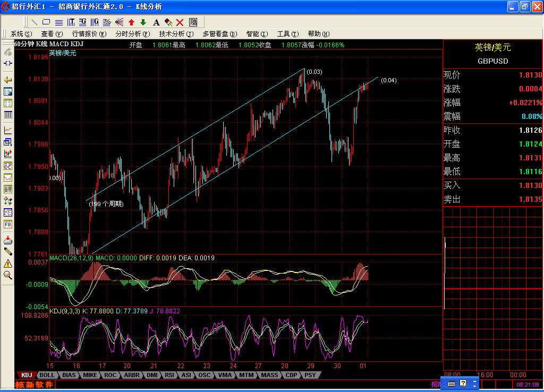This screenshot has height=392, width=544.
Task: Click the yellow back arrow in sidebar
Action: pyautogui.click(x=8, y=80)
